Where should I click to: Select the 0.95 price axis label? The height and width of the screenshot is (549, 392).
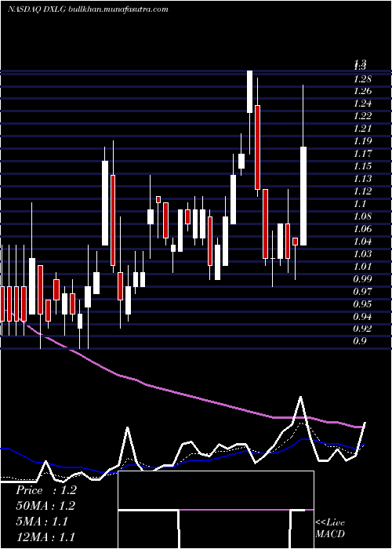[x=363, y=305]
